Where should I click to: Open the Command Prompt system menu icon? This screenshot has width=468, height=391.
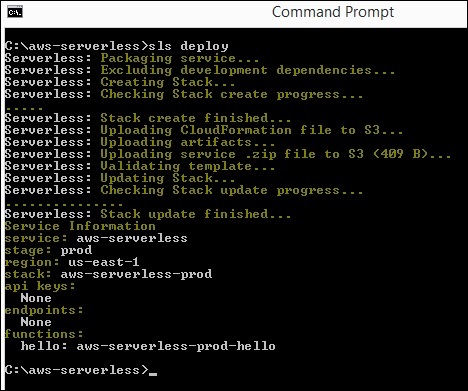(15, 12)
